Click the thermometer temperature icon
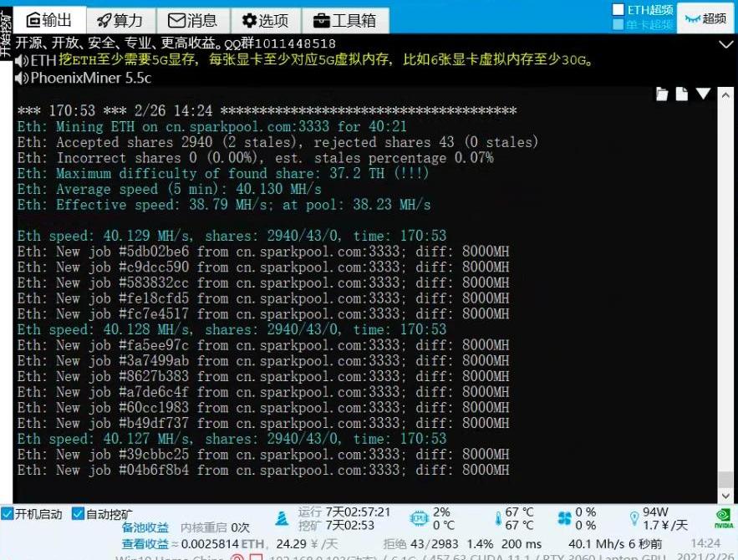Image resolution: width=738 pixels, height=560 pixels. [498, 518]
